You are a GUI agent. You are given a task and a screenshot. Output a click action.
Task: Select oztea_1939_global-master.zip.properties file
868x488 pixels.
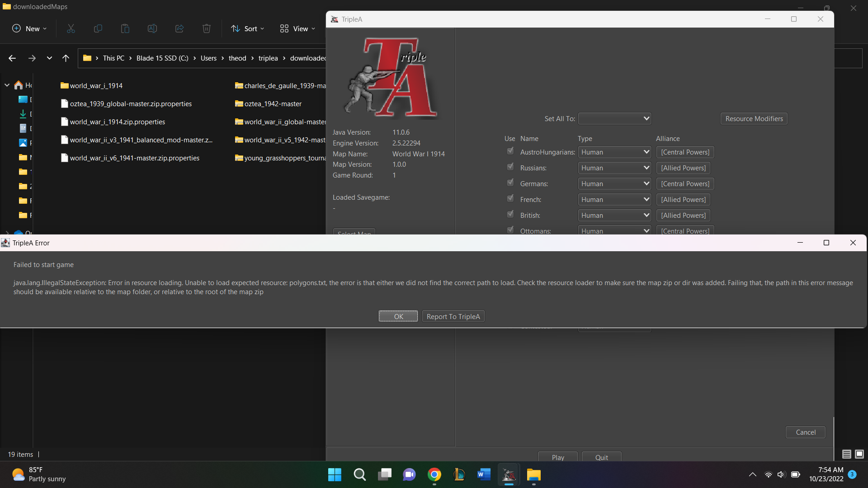(x=126, y=103)
